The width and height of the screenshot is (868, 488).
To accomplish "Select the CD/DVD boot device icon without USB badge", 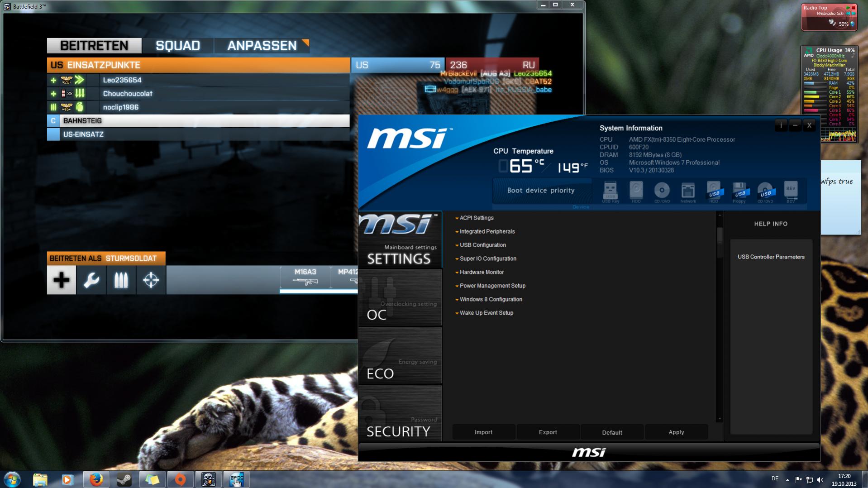I will (662, 191).
